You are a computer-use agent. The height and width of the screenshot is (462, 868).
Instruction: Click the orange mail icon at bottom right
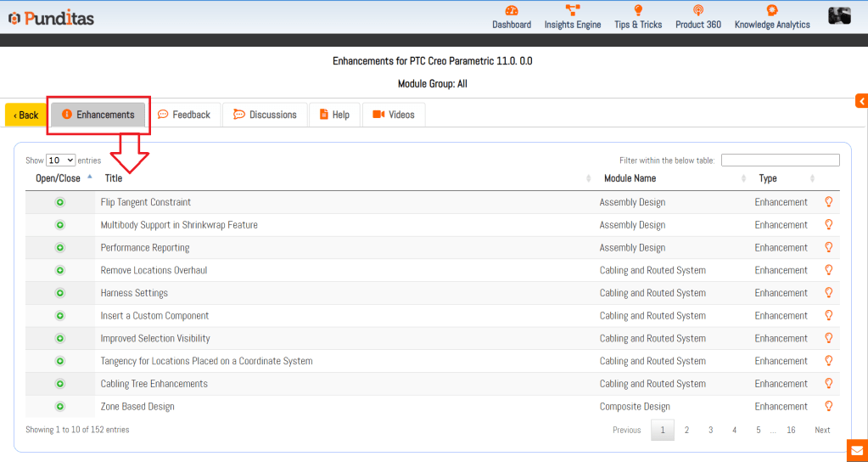pyautogui.click(x=857, y=450)
